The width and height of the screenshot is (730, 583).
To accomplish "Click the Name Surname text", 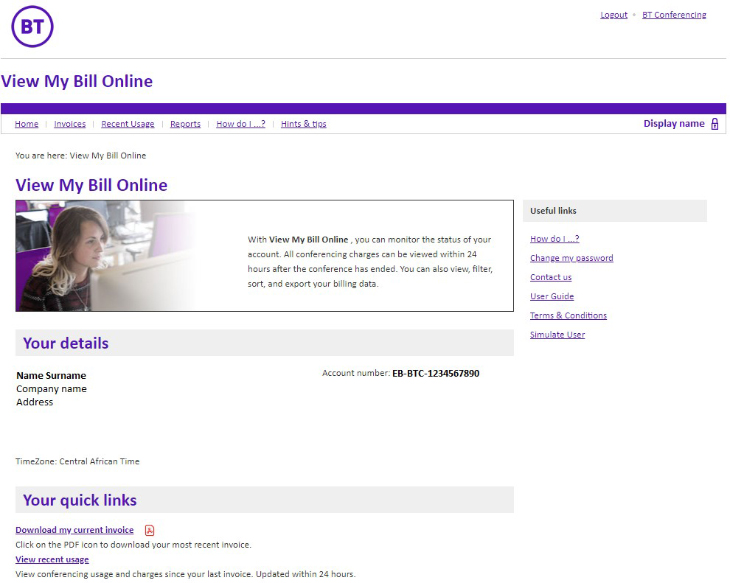I will click(x=51, y=375).
